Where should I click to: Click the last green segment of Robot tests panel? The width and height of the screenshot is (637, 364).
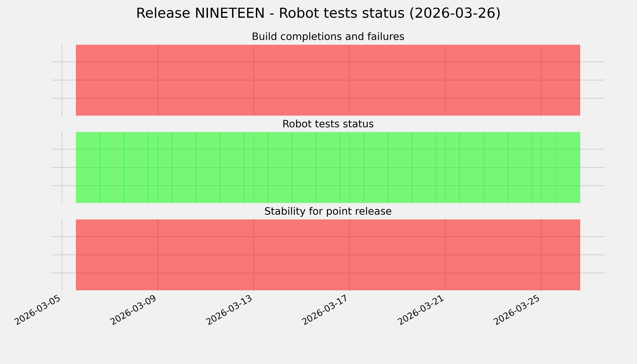(568, 167)
